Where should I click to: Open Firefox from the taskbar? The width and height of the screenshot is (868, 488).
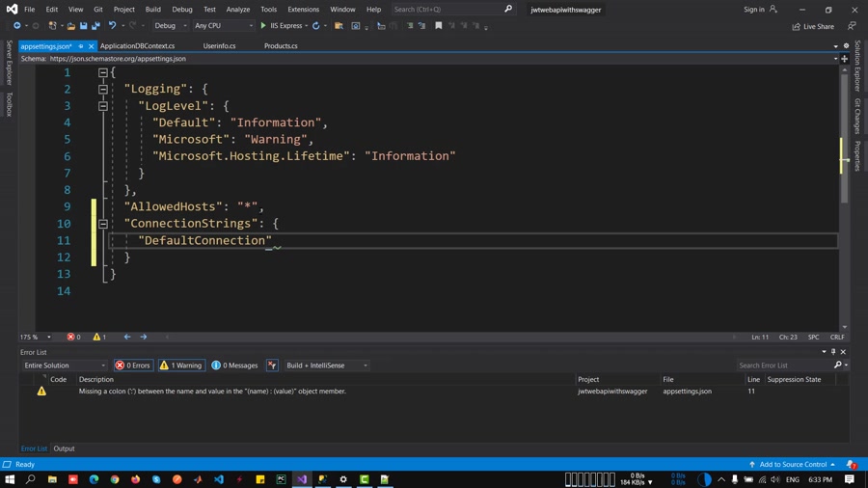[136, 479]
